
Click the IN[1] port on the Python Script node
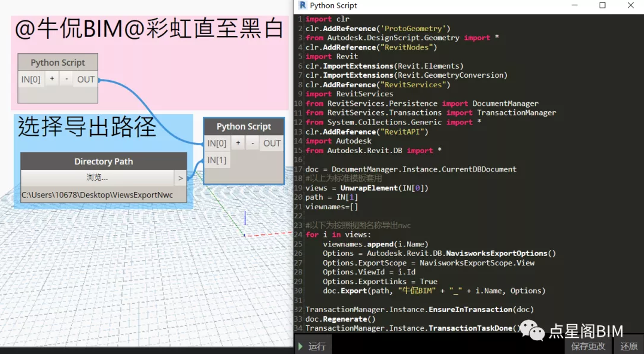coord(217,160)
